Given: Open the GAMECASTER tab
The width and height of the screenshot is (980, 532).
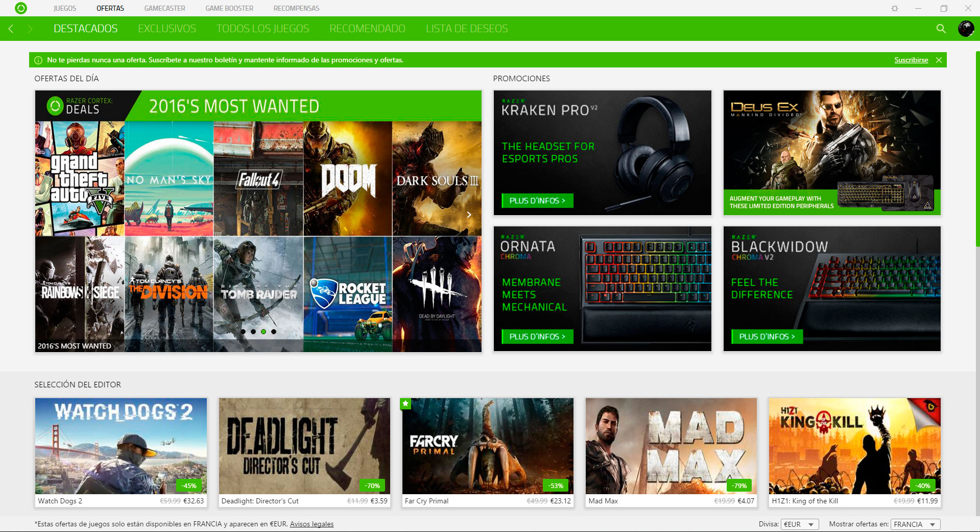Looking at the screenshot, I should pos(165,8).
